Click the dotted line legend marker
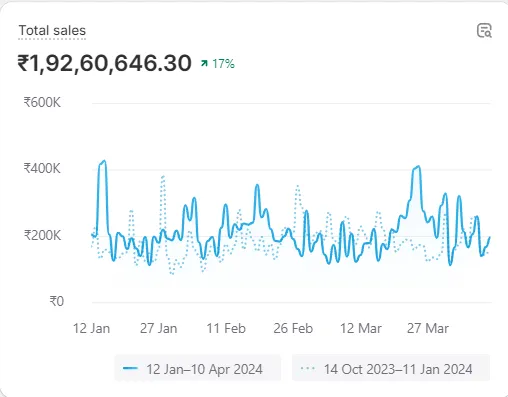Screen dimensions: 508x397 [308, 369]
